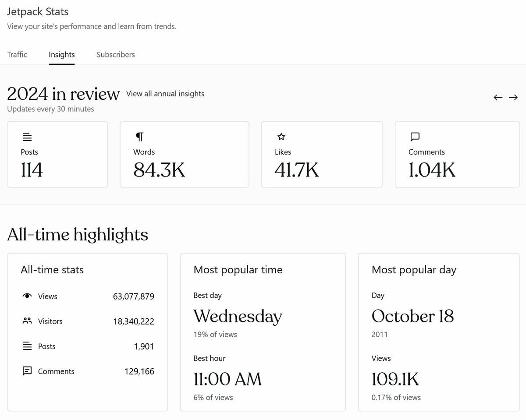Navigate to next year with right arrow

click(513, 97)
